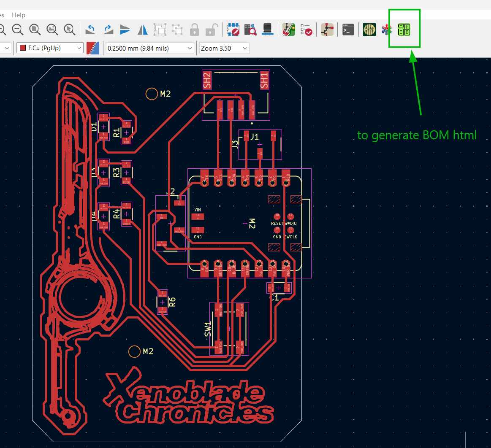
Task: Activate the Zoom to Selection tool
Action: click(x=69, y=30)
